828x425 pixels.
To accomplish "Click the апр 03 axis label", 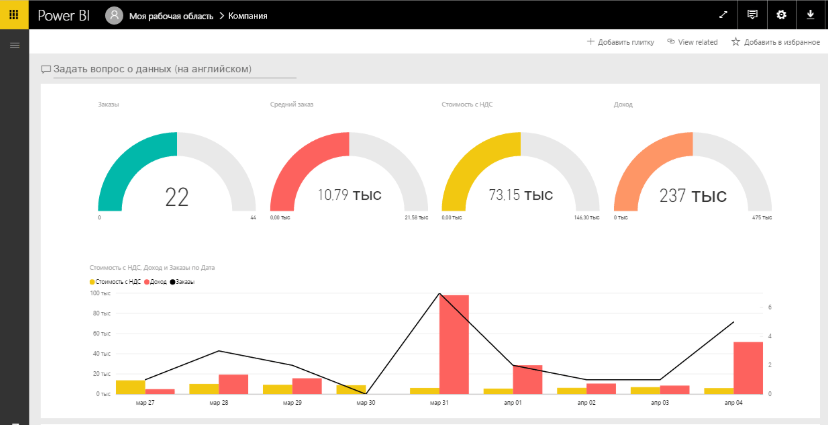I will coord(660,403).
